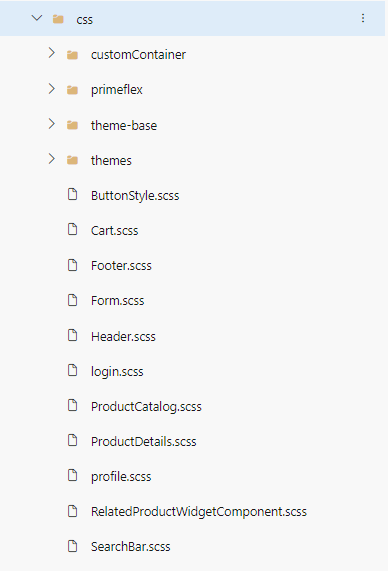Click the customContainer folder icon
The image size is (388, 571).
coord(72,55)
